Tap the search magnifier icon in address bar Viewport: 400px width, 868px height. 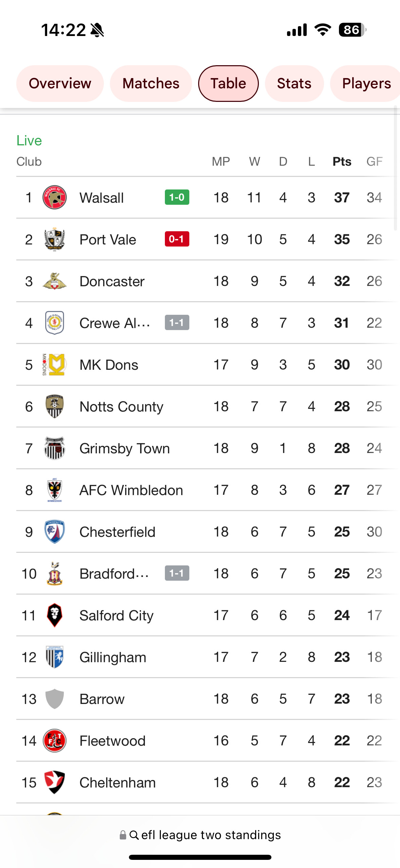click(134, 835)
